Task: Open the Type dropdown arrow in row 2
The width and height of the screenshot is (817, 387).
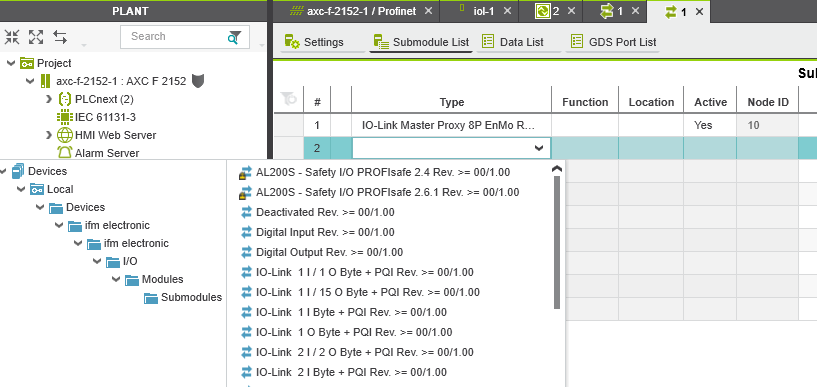Action: [x=539, y=148]
